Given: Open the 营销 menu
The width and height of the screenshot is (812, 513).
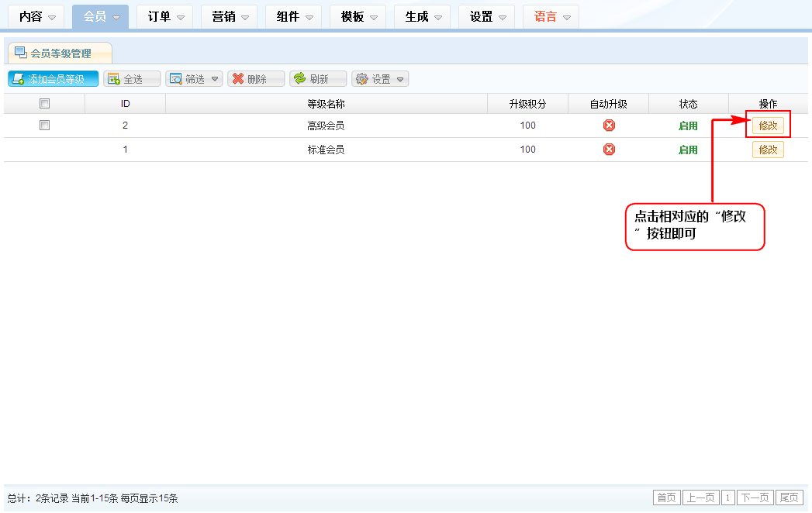Looking at the screenshot, I should pyautogui.click(x=229, y=16).
